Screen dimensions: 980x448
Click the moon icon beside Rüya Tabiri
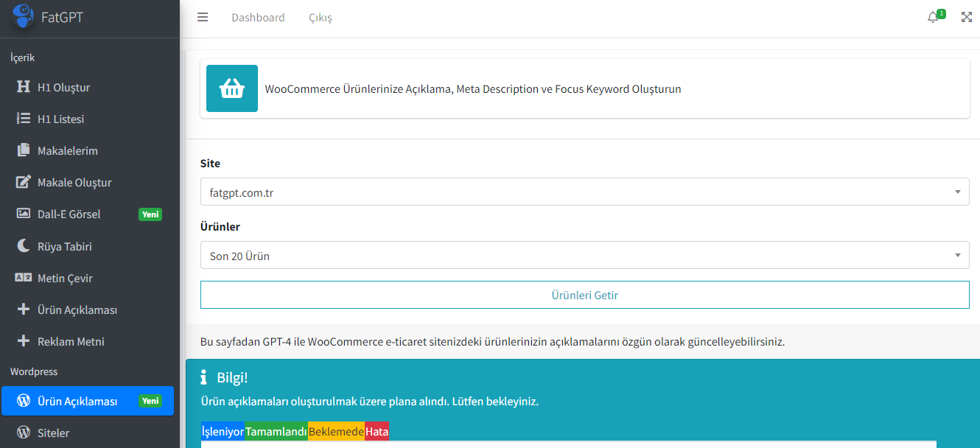[x=24, y=246]
